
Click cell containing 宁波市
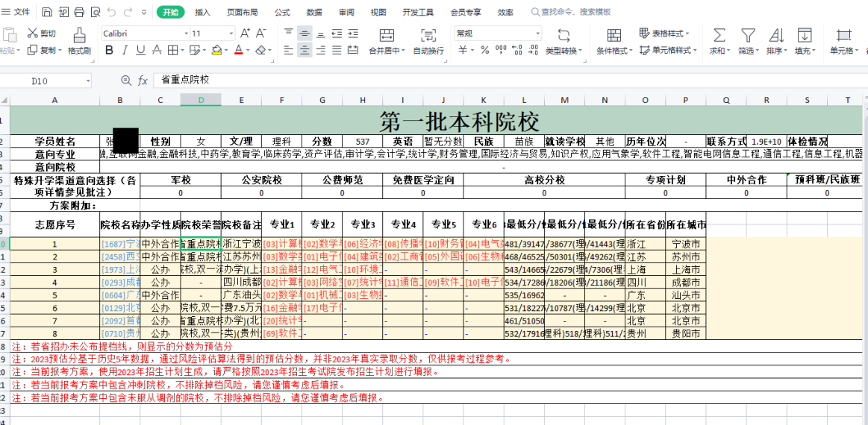(x=686, y=244)
